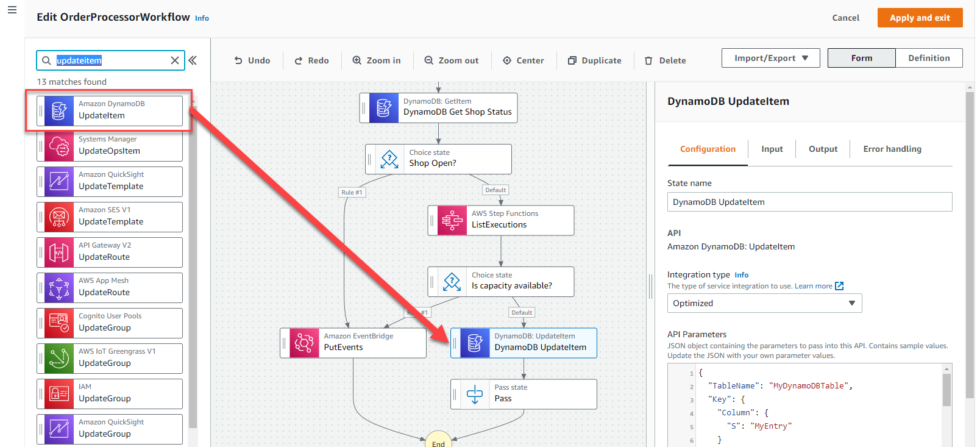Screen dimensions: 980x447
Task: Click the search magnifier icon
Action: (46, 60)
